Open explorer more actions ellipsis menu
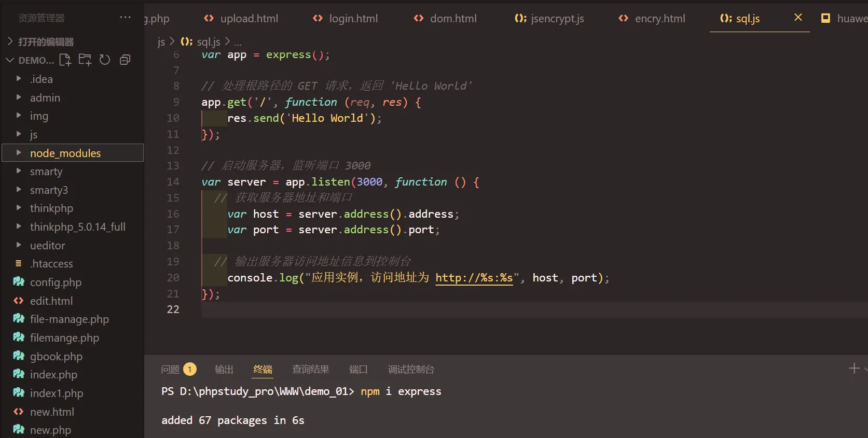The height and width of the screenshot is (438, 868). (x=125, y=18)
